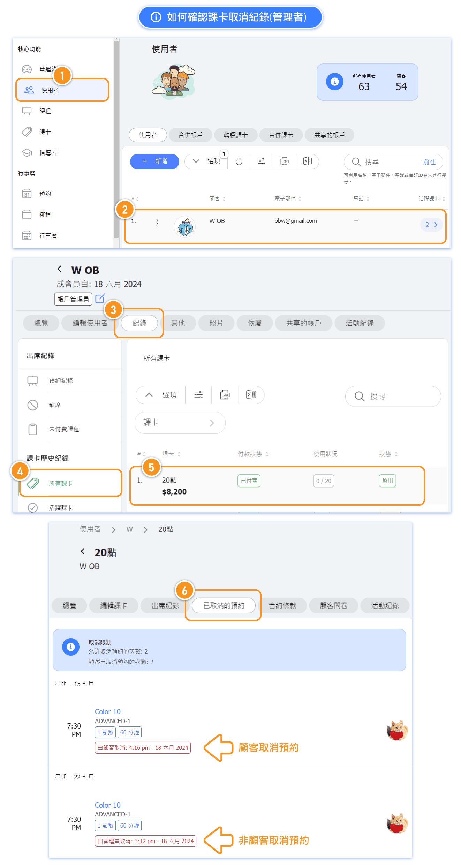Open filter settings icon in users toolbar
The width and height of the screenshot is (461, 868).
[262, 161]
